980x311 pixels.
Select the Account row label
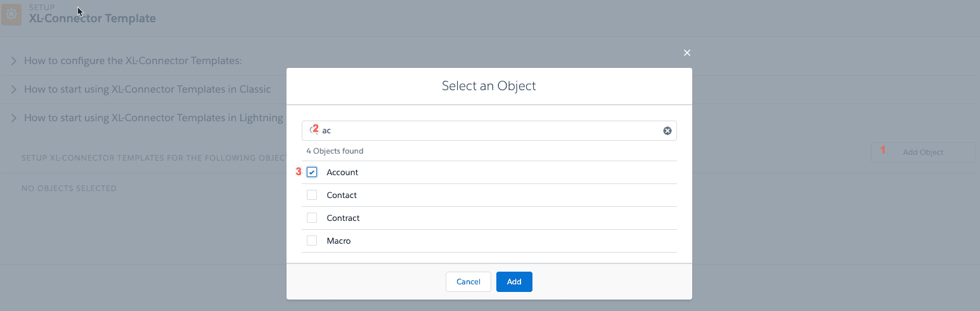click(342, 173)
